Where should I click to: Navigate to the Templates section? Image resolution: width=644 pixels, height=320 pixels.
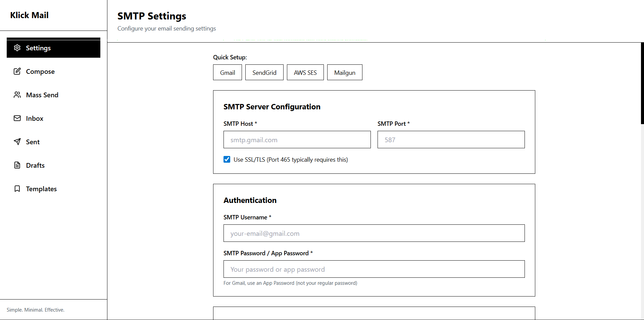coord(41,189)
